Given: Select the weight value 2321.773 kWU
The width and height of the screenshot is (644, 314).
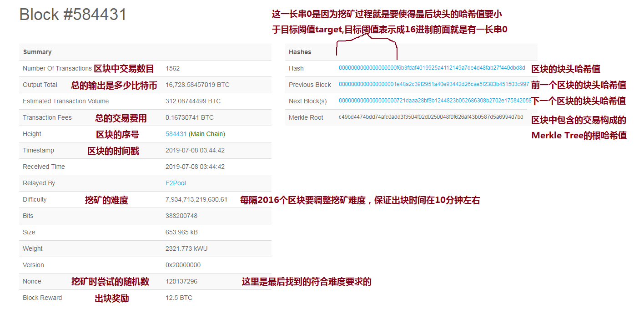Looking at the screenshot, I should click(x=186, y=248).
